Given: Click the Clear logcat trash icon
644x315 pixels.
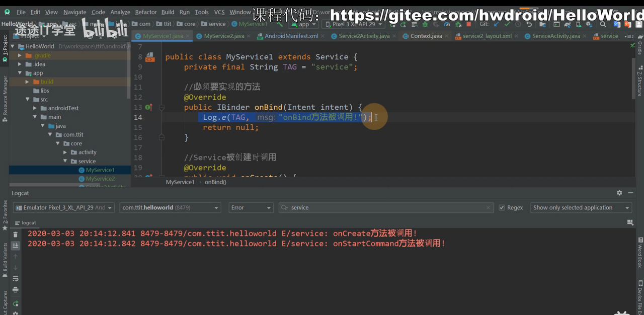Looking at the screenshot, I should tap(16, 234).
